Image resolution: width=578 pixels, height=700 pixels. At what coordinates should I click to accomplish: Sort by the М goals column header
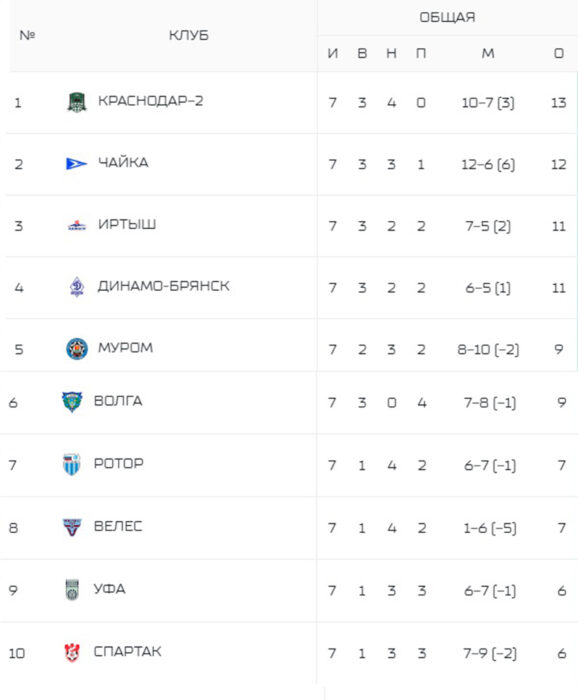point(488,54)
